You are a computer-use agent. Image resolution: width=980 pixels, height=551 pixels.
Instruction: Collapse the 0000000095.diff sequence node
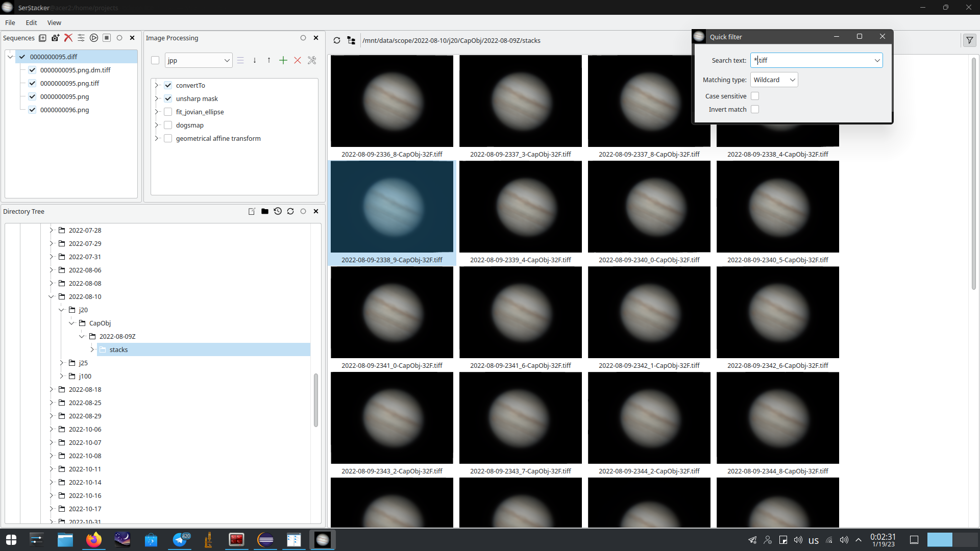pos(10,57)
